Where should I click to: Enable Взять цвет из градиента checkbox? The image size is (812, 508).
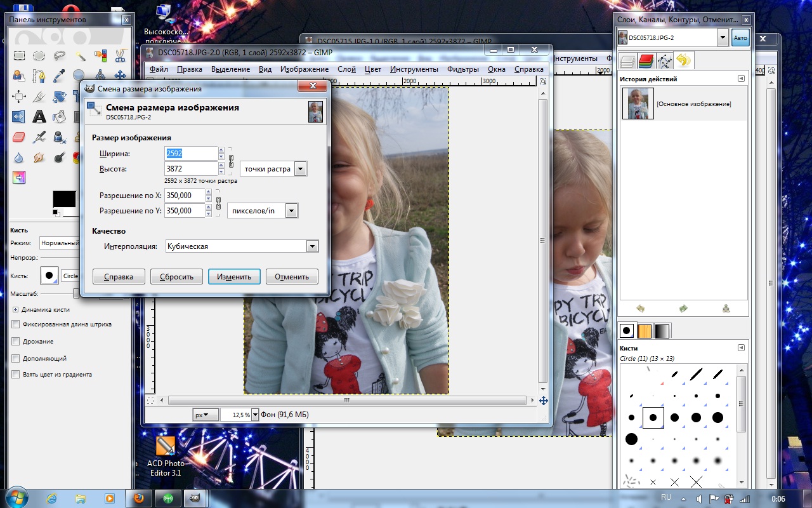[16, 375]
